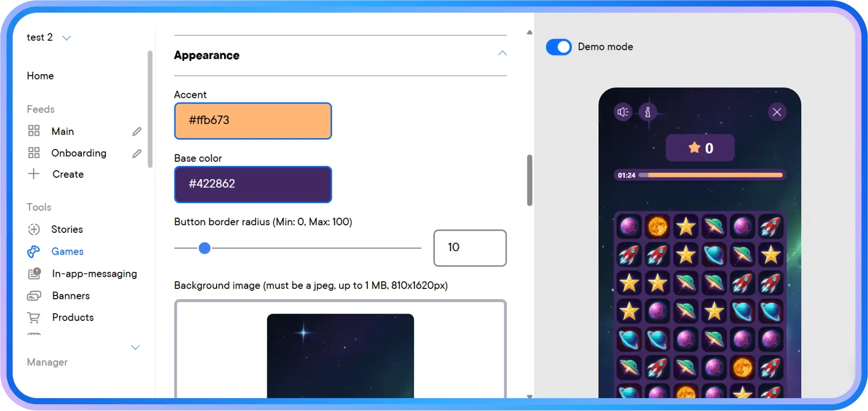Click the sidebar scrollbar
The width and height of the screenshot is (868, 411).
click(150, 109)
